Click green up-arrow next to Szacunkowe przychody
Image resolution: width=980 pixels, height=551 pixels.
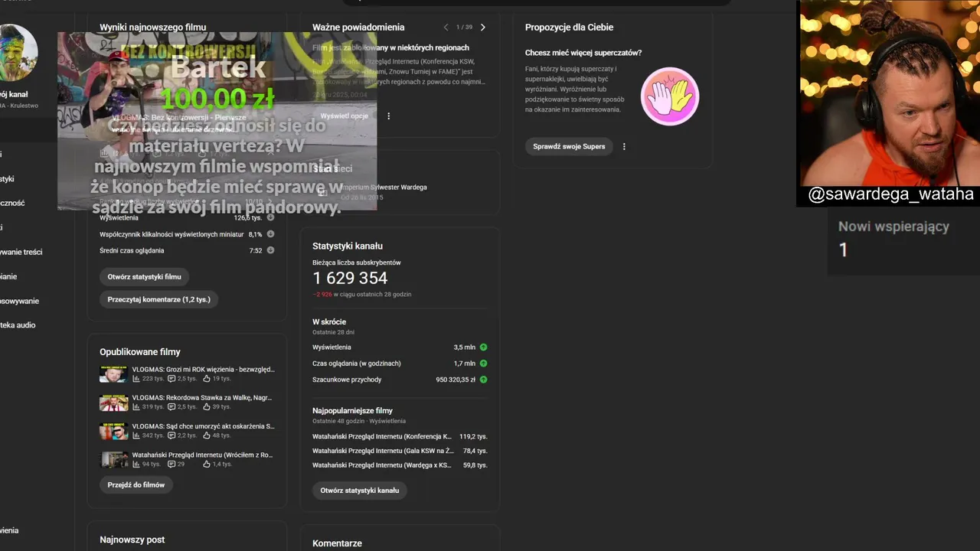(483, 380)
